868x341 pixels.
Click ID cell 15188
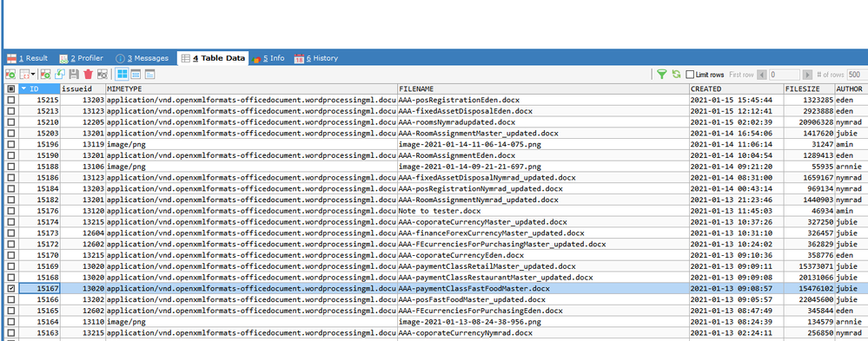click(x=39, y=167)
